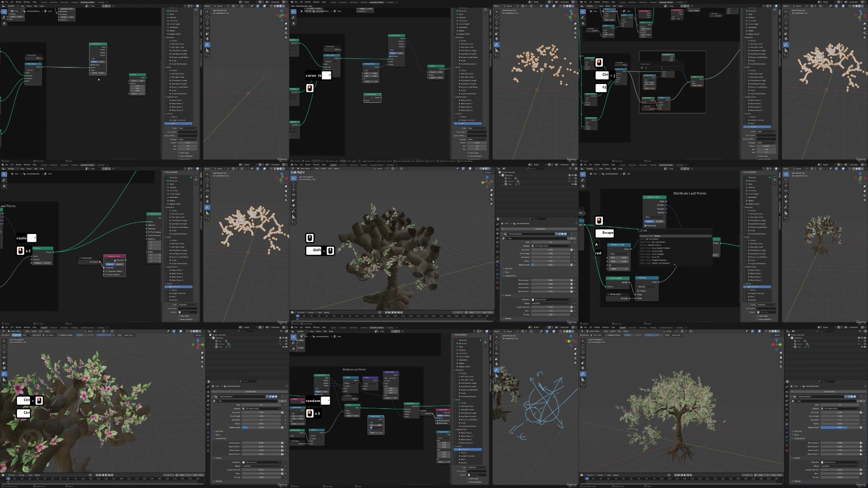Switch to Layout tab in bare-branch tree frame

pos(333,165)
